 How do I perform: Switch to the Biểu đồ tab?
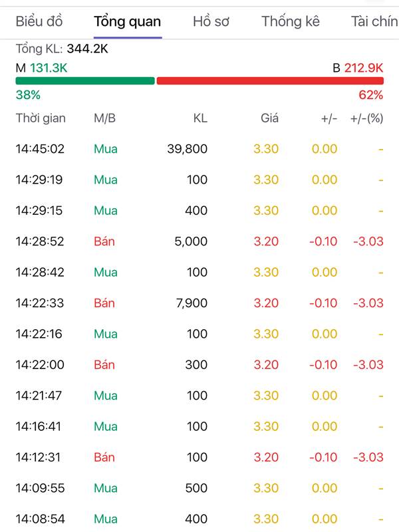[x=39, y=21]
